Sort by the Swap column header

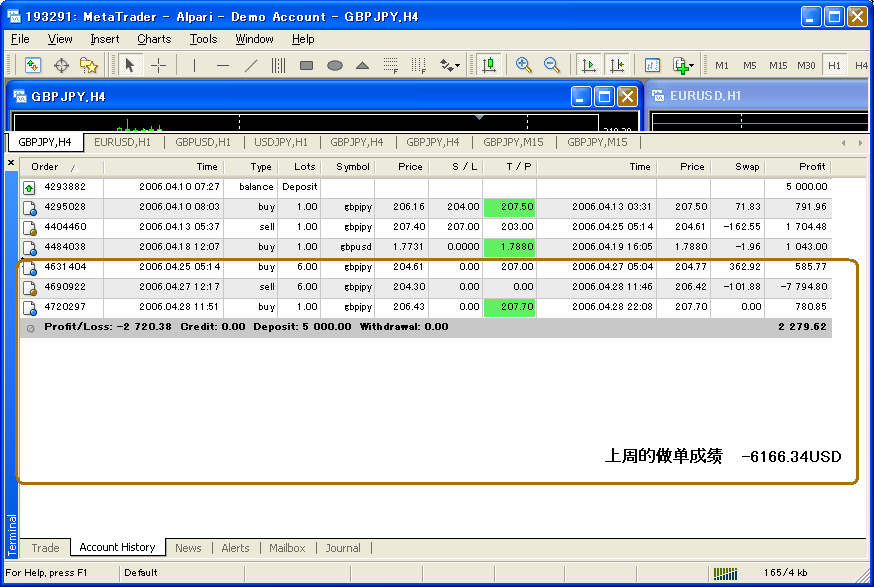(738, 167)
